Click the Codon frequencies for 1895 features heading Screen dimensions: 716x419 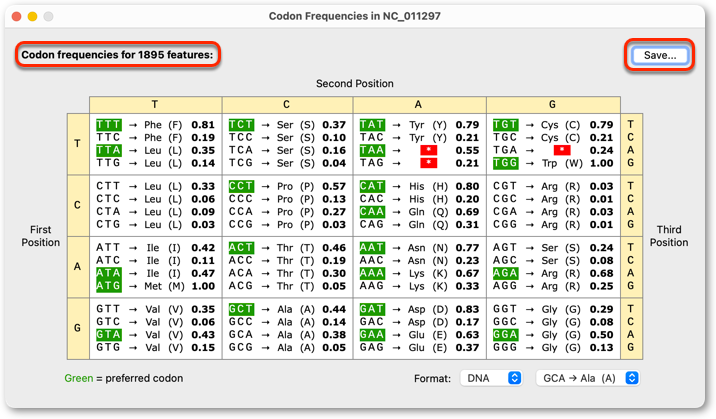coord(117,55)
